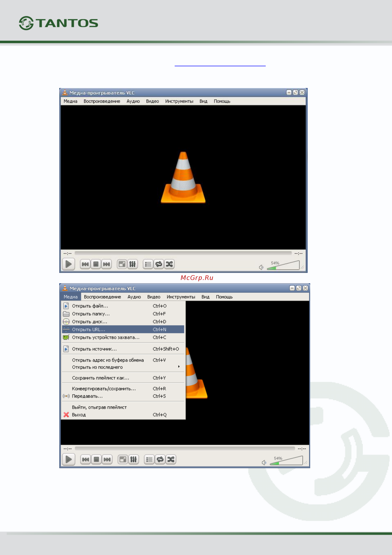Image resolution: width=392 pixels, height=555 pixels.
Task: Open the 'Воспроизведение' menu in the lower window
Action: (x=102, y=297)
